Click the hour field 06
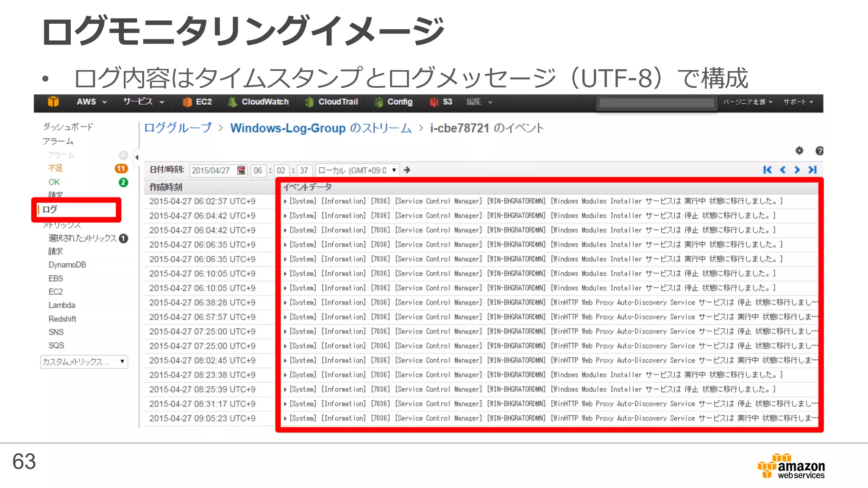This screenshot has width=868, height=488. (x=258, y=170)
